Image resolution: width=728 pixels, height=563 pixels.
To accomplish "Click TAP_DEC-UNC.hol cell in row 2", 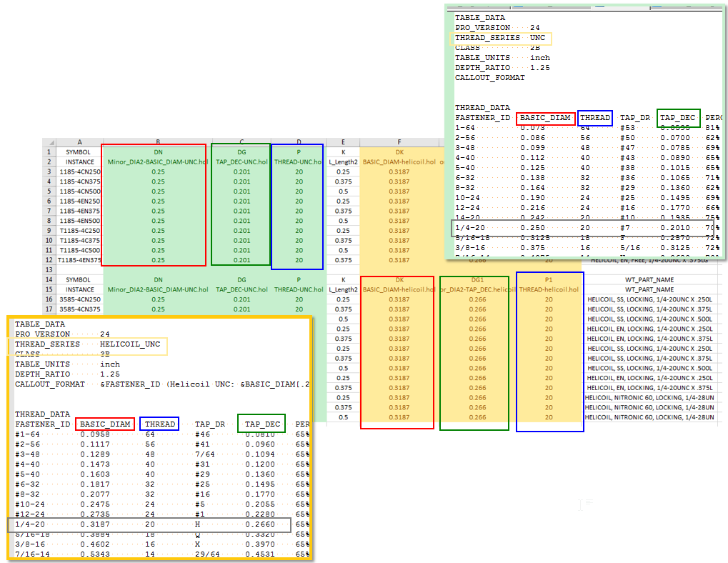I will point(241,162).
